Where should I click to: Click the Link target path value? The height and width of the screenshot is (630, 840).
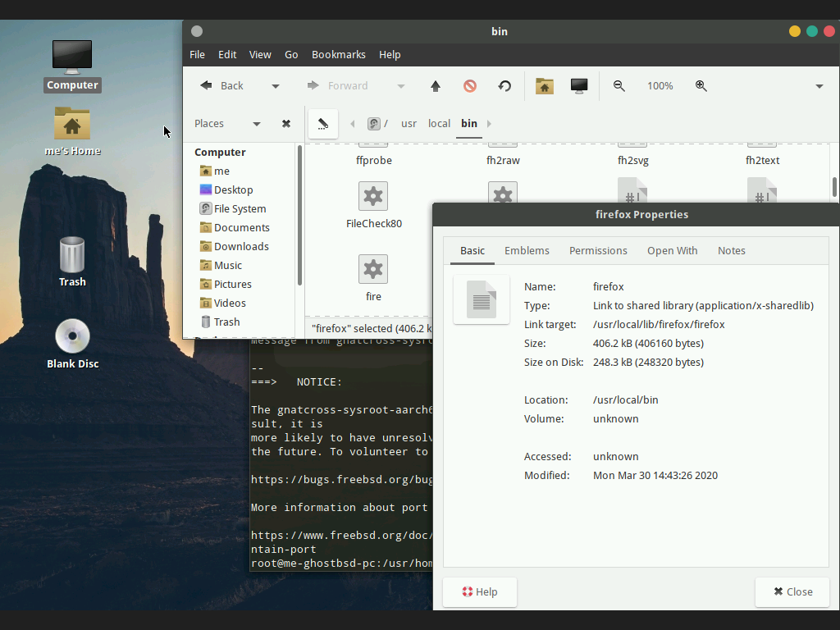[659, 325]
